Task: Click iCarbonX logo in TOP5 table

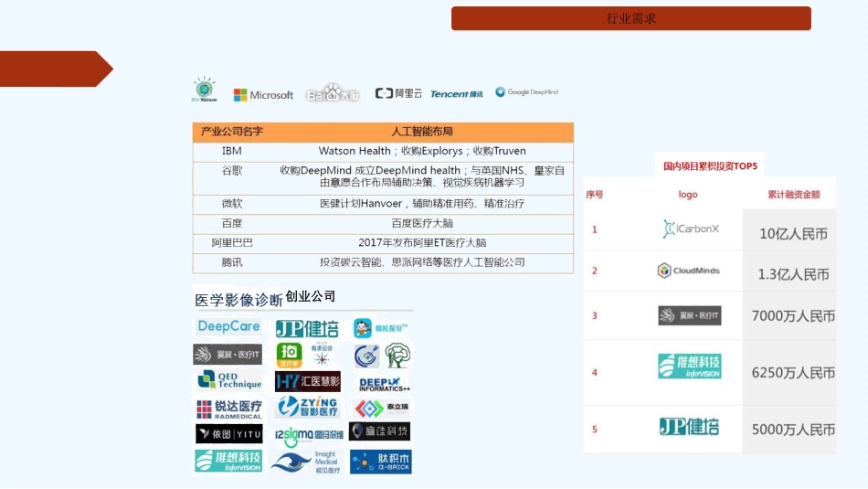Action: 691,229
